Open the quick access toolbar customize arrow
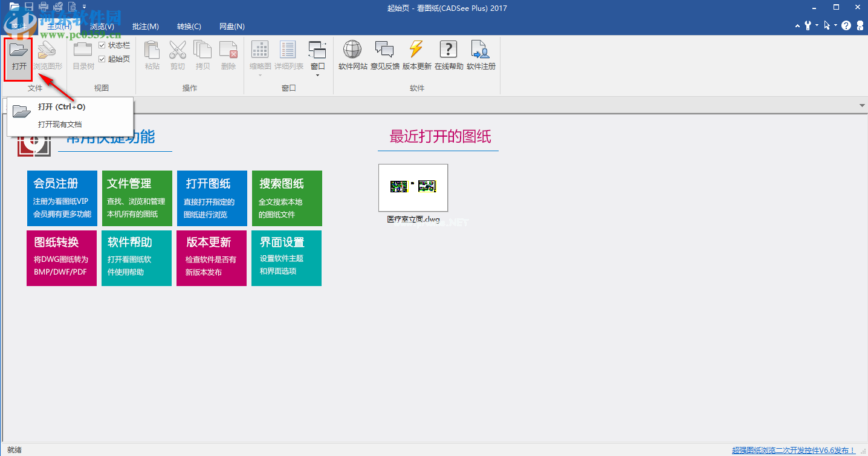The height and width of the screenshot is (456, 868). (85, 7)
